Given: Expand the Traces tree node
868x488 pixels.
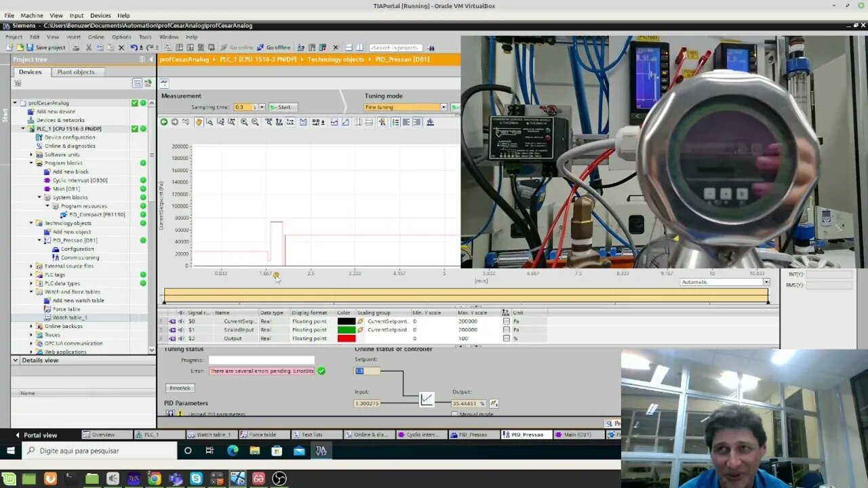Looking at the screenshot, I should tap(31, 335).
